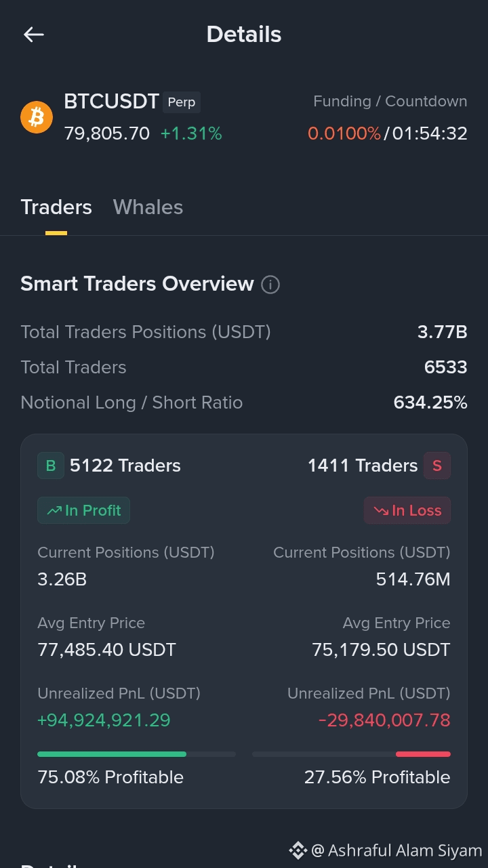This screenshot has height=868, width=488.
Task: Tap the Binance logo watermark icon
Action: coord(298,850)
